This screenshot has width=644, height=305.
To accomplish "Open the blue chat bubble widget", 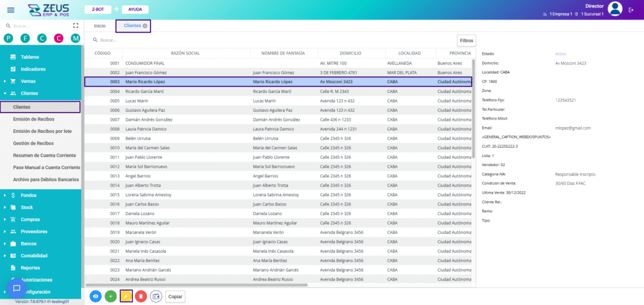I will [17, 288].
